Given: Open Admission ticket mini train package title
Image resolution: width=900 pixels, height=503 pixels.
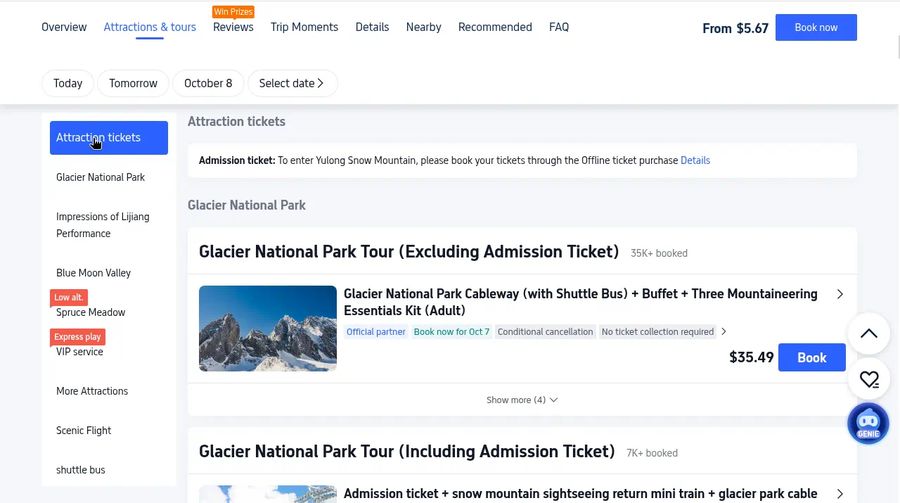Looking at the screenshot, I should click(x=580, y=494).
